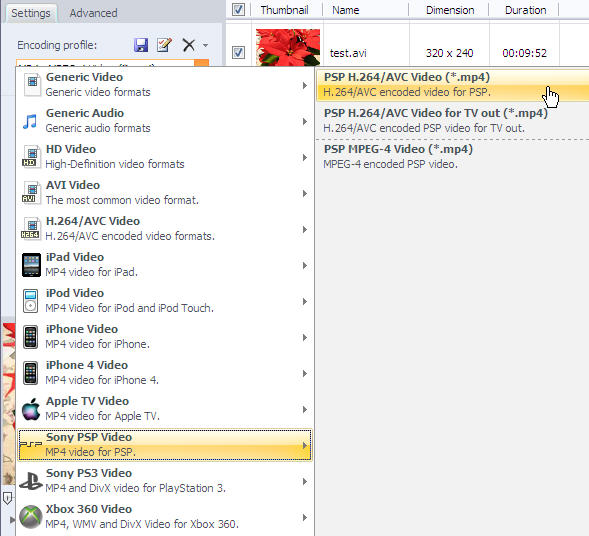Click the iPhone Video phone icon
This screenshot has width=589, height=536.
(x=30, y=337)
